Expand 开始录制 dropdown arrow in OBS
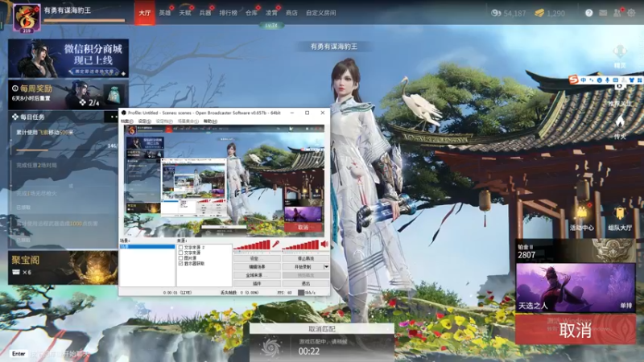Image resolution: width=644 pixels, height=362 pixels. [x=327, y=267]
